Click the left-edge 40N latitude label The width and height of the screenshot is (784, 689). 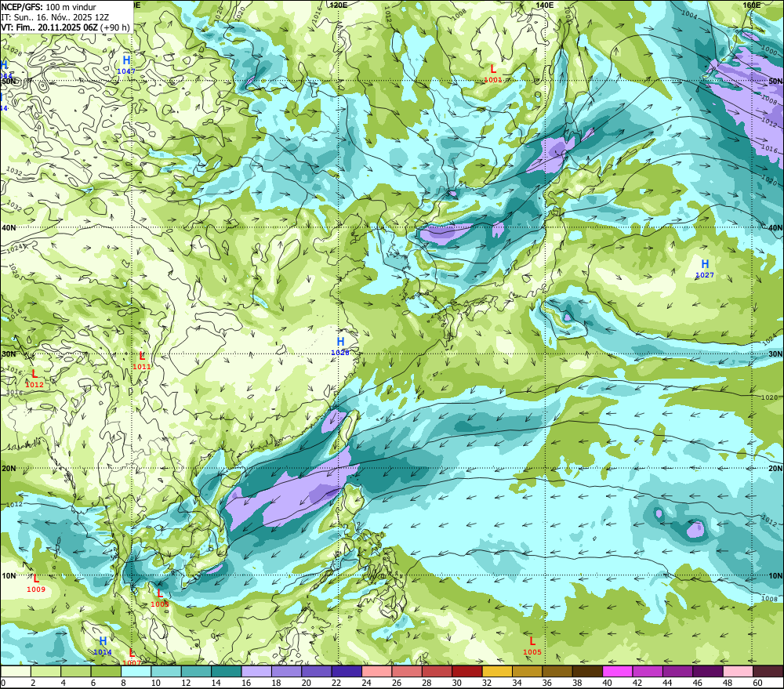pos(9,227)
